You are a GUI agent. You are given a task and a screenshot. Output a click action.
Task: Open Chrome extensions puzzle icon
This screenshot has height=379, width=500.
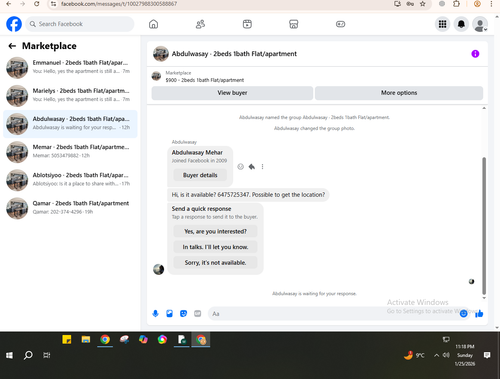[x=456, y=4]
